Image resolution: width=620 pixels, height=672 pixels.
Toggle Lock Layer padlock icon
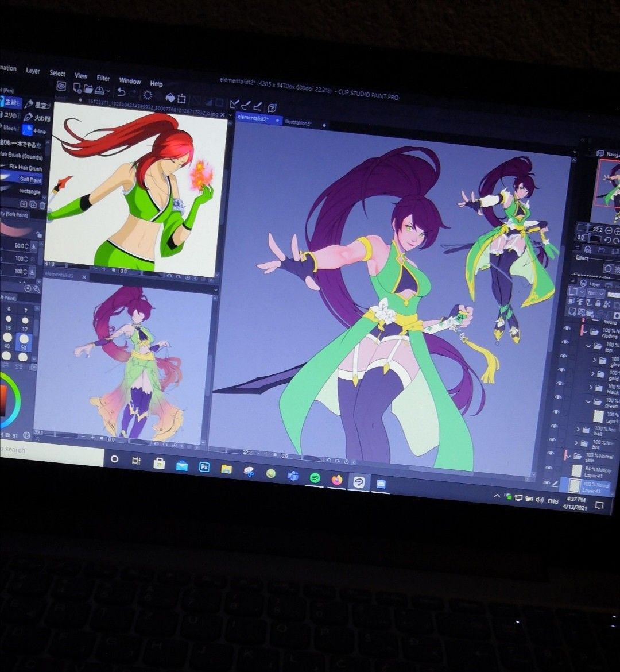point(597,303)
